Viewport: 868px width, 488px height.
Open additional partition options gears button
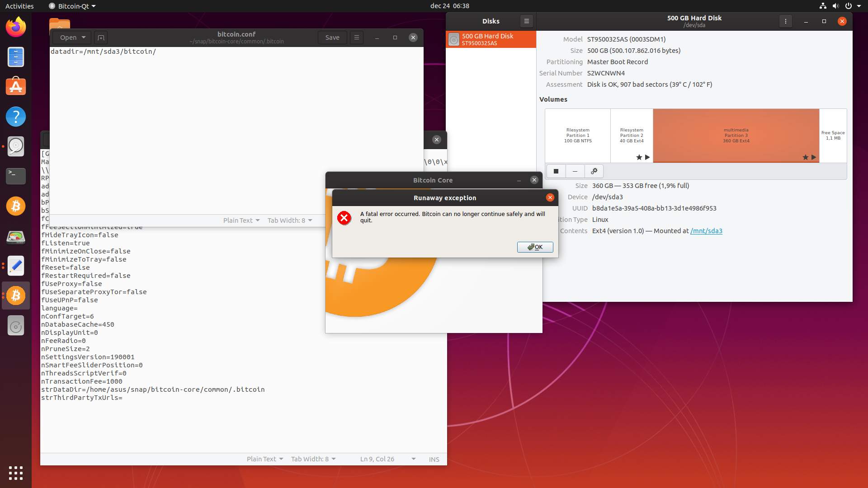594,171
